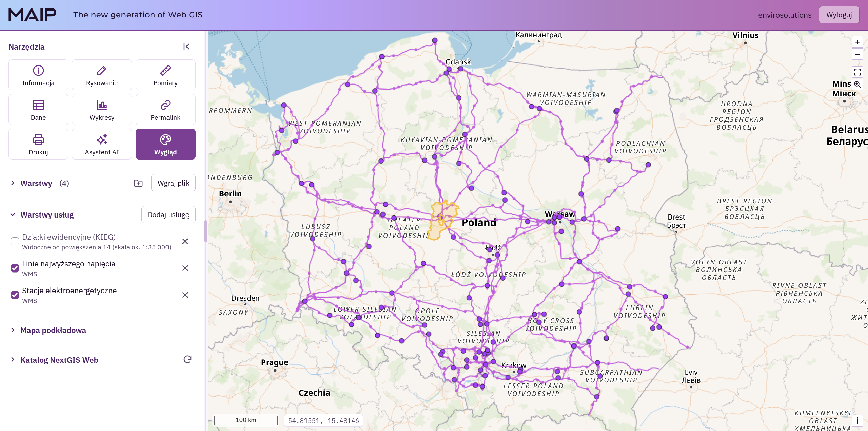Open the Drukuj print tool
This screenshot has width=868, height=431.
(x=38, y=144)
